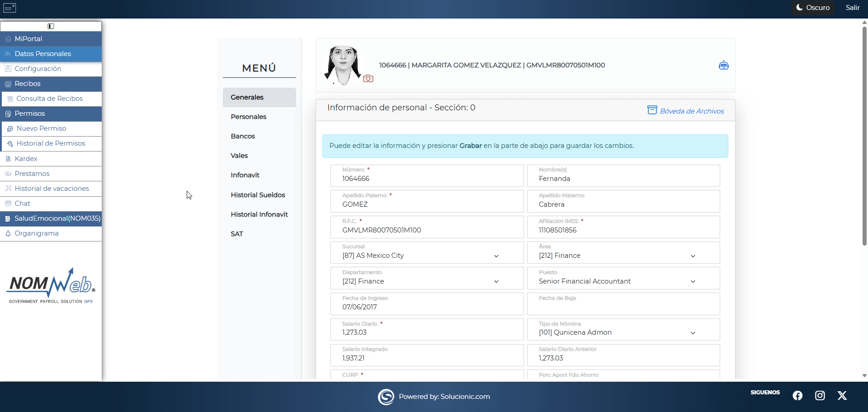868x412 pixels.
Task: Expand the Tipo de Nómina dropdown
Action: (x=693, y=333)
